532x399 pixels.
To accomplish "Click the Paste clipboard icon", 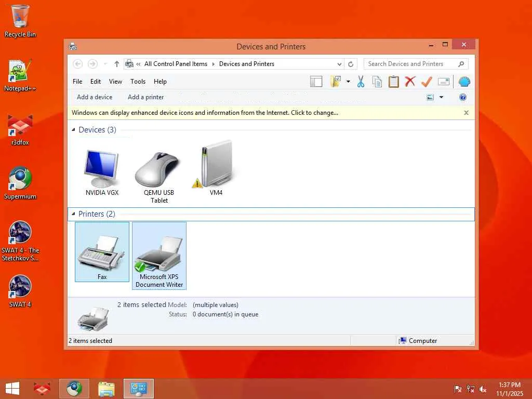I will (394, 82).
